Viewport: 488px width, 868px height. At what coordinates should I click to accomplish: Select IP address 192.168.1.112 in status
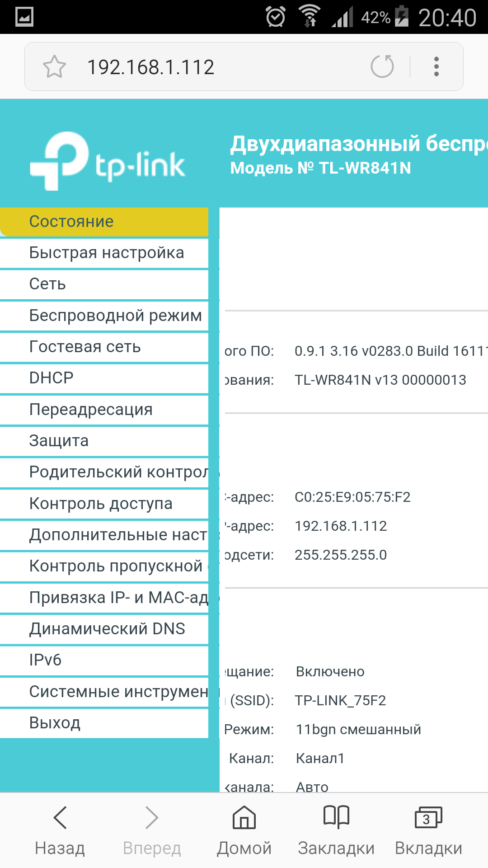point(341,526)
